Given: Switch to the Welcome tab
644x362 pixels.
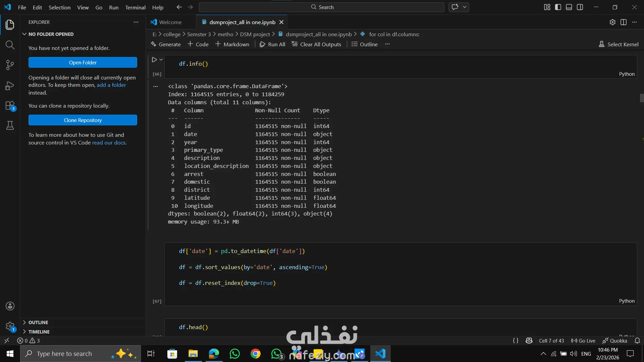Looking at the screenshot, I should coord(170,22).
